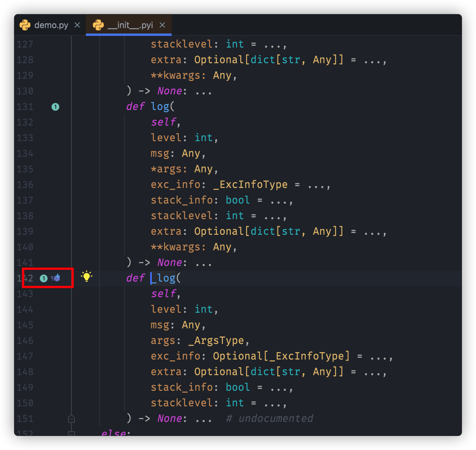
Task: Close the __init__.pyi tab
Action: pos(162,25)
